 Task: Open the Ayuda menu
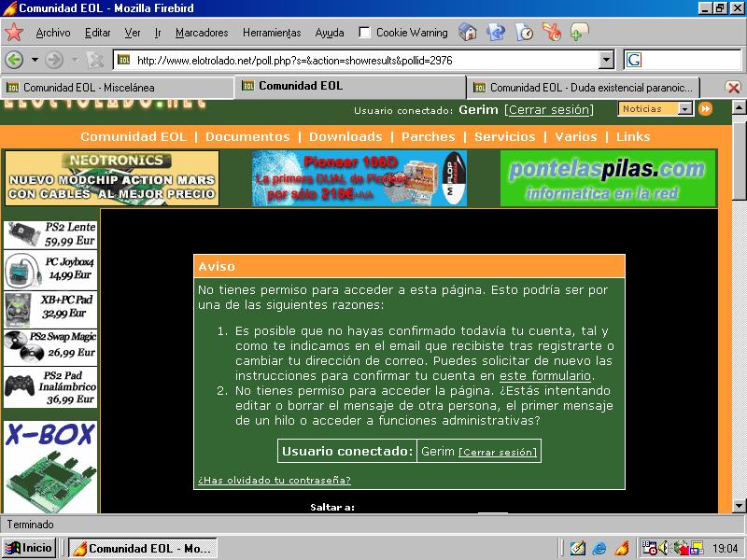point(330,33)
